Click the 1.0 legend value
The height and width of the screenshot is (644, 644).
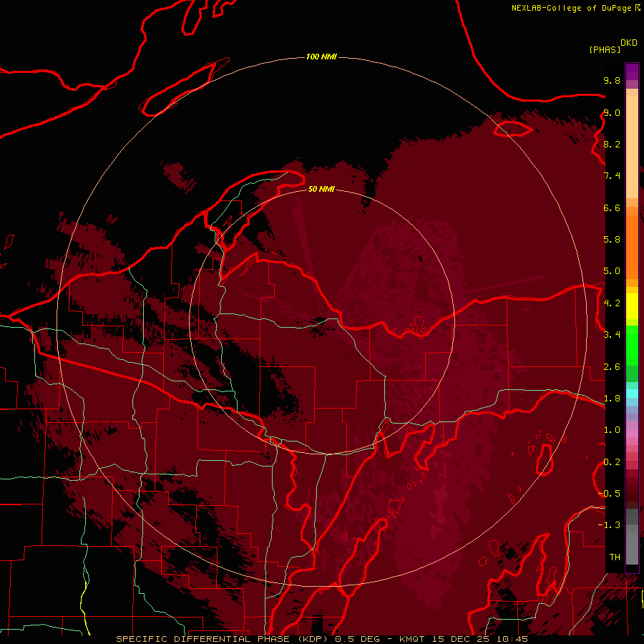click(x=612, y=430)
